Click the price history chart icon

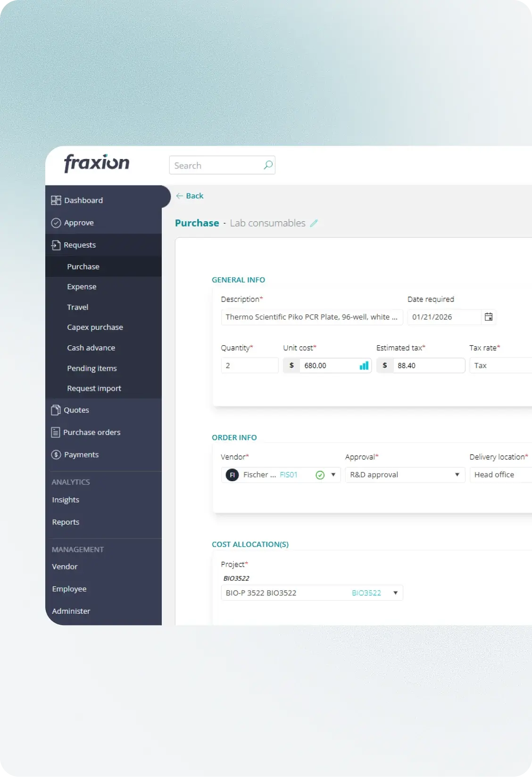tap(364, 366)
